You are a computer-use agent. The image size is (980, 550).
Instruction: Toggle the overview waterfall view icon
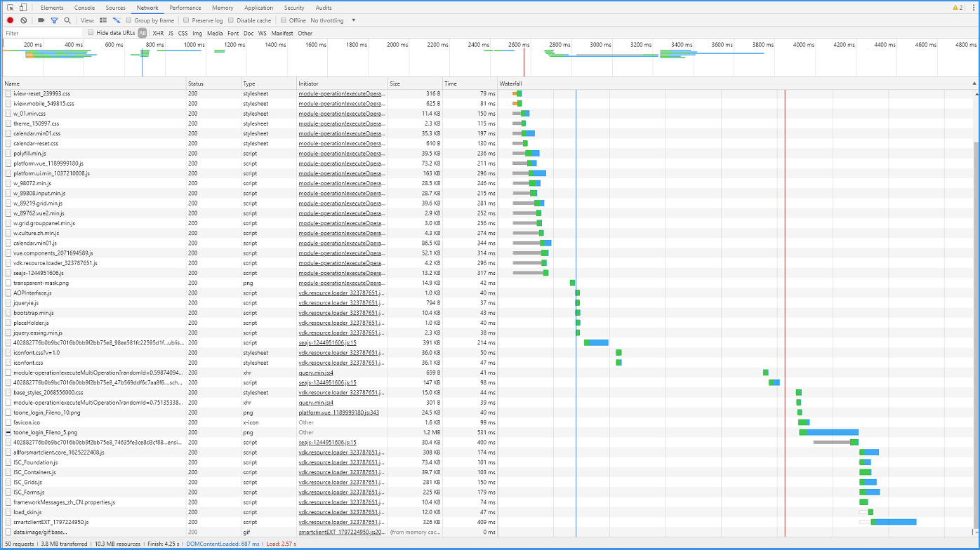point(117,20)
